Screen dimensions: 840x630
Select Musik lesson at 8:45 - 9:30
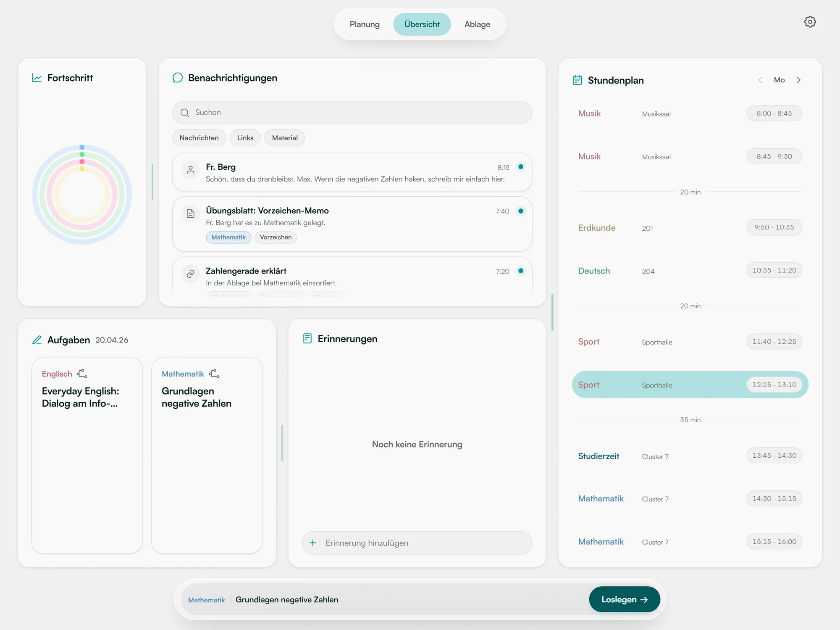coord(690,156)
